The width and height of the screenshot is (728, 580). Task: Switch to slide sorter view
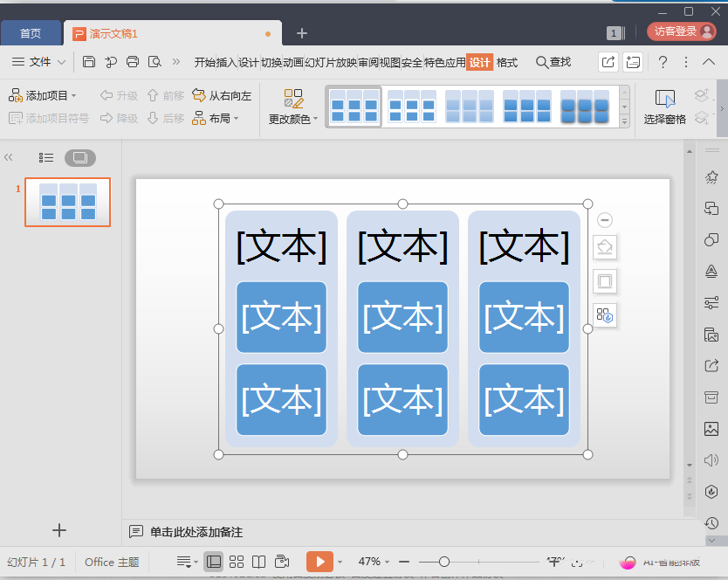pos(237,562)
